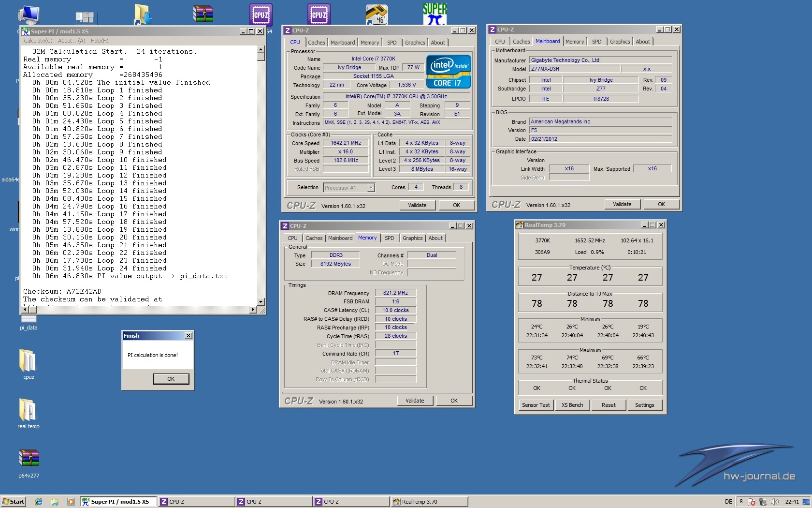This screenshot has height=508, width=812.
Task: Select CPU tab in Mainboard CPU-Z window
Action: pos(500,42)
